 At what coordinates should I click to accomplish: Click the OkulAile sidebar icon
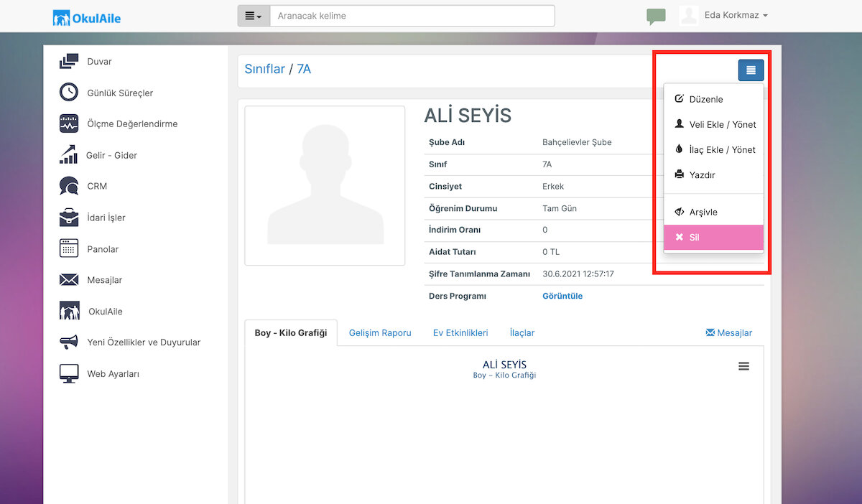[x=69, y=312]
